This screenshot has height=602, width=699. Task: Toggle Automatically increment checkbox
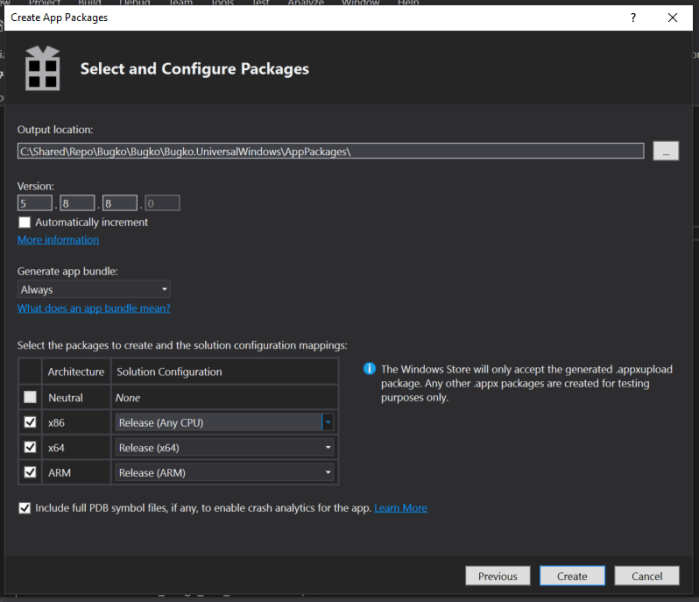pos(25,222)
